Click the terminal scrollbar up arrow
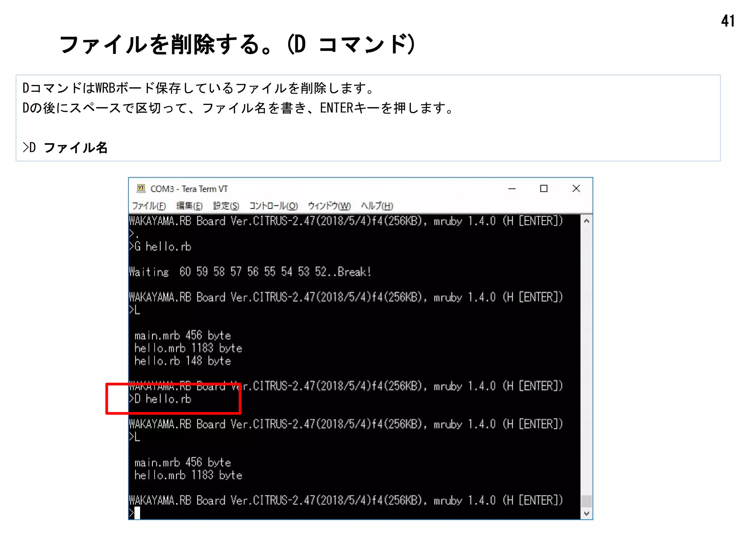 coord(586,221)
